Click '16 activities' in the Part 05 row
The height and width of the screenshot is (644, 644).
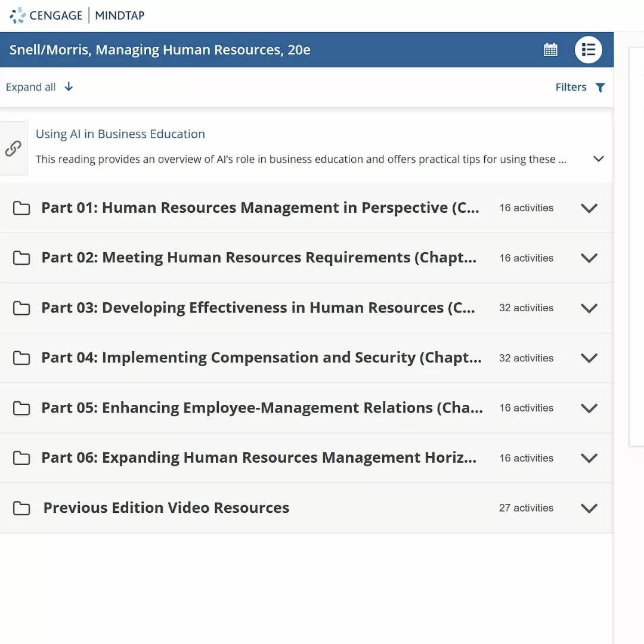point(526,408)
